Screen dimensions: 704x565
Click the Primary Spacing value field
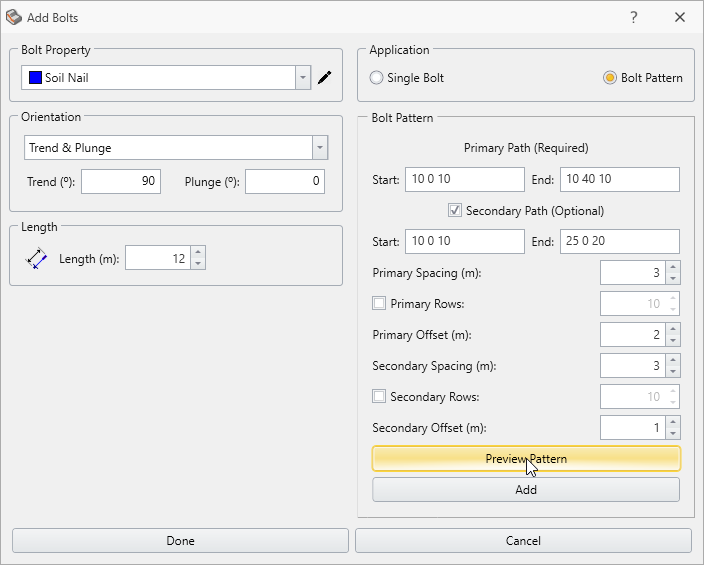coord(633,273)
